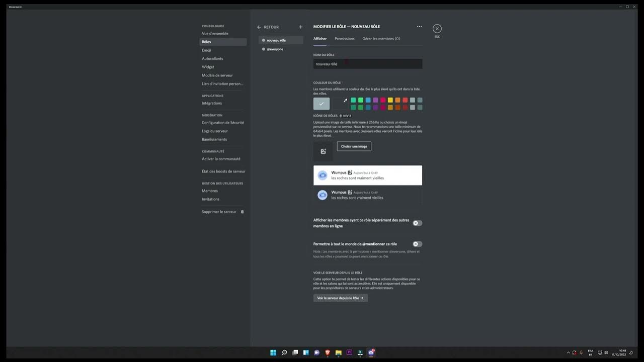This screenshot has width=644, height=362.
Task: Open the FRA language indicator
Action: (x=591, y=352)
